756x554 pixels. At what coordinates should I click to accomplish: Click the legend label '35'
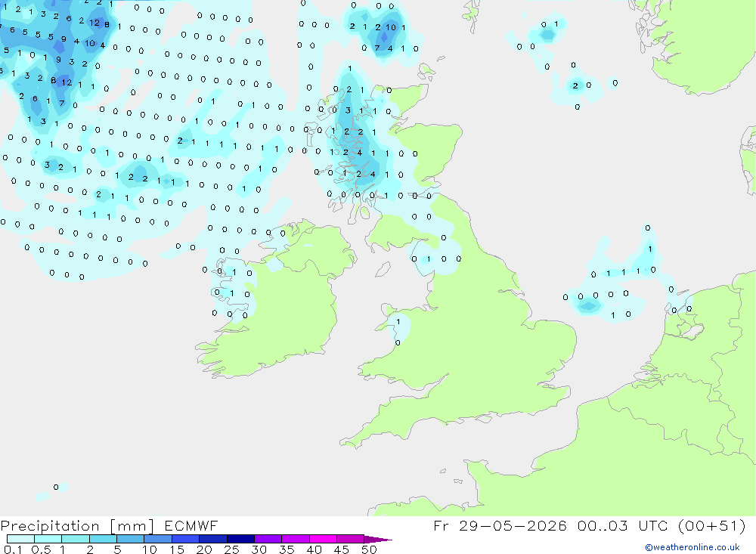287,549
